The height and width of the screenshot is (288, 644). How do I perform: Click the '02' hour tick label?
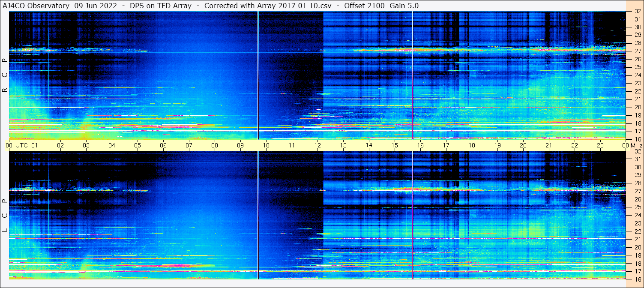(60, 145)
